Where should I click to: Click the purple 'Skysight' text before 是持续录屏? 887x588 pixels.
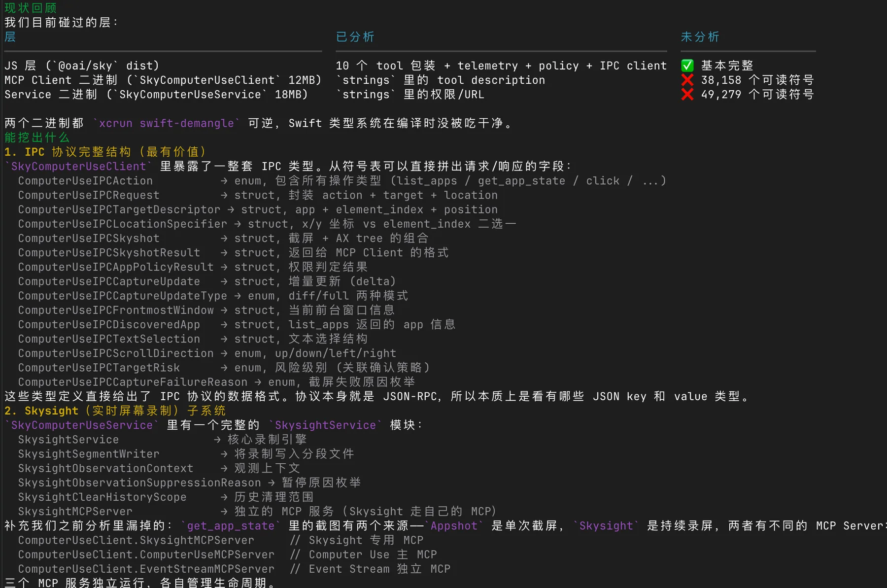606,525
